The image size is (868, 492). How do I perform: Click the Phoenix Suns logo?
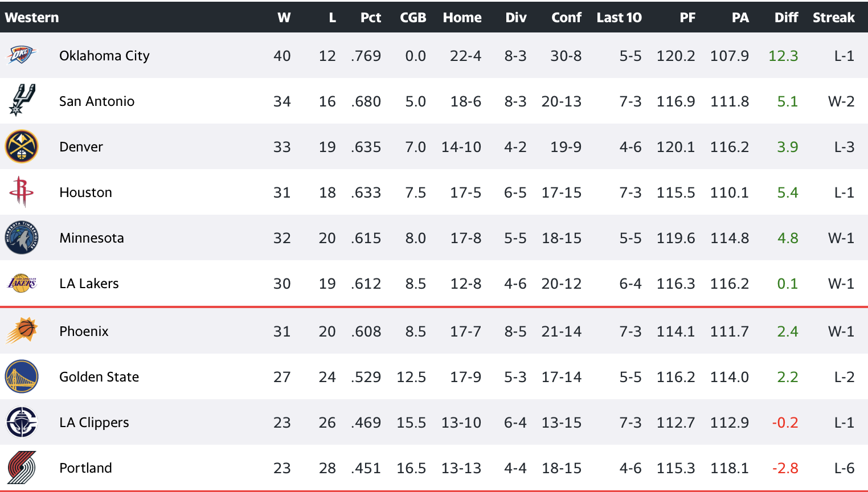(22, 330)
